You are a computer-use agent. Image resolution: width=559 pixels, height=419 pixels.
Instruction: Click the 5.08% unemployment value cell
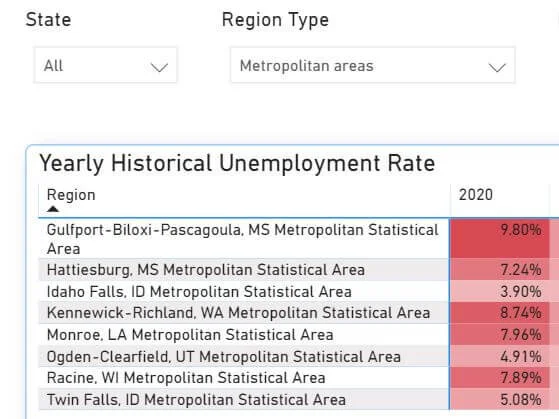(499, 399)
